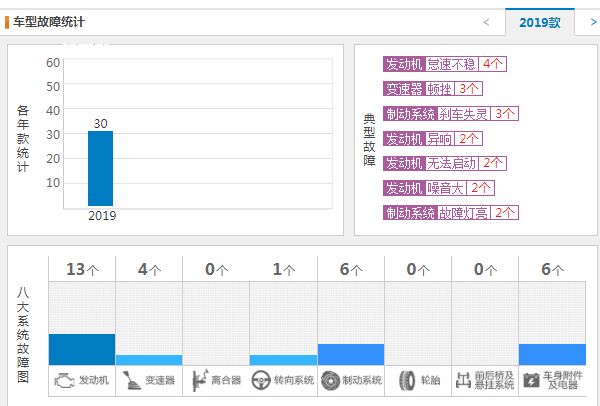Select the 2019款 tab
Screen dimensions: 600x406
540,22
